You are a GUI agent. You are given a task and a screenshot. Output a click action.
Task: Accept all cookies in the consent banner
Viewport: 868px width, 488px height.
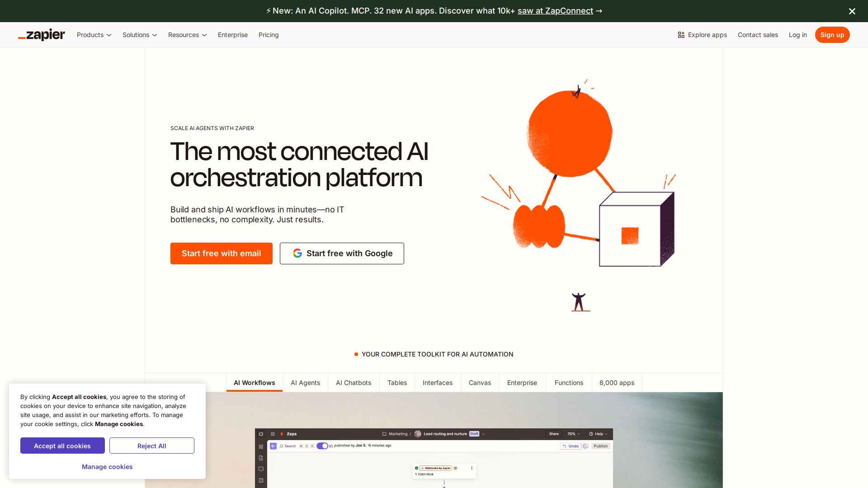(62, 446)
